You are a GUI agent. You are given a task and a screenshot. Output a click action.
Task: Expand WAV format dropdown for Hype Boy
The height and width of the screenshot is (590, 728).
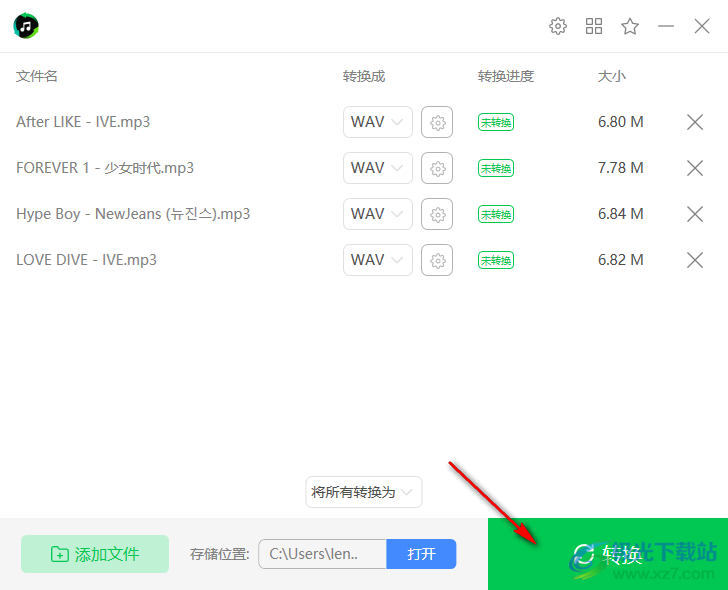378,214
